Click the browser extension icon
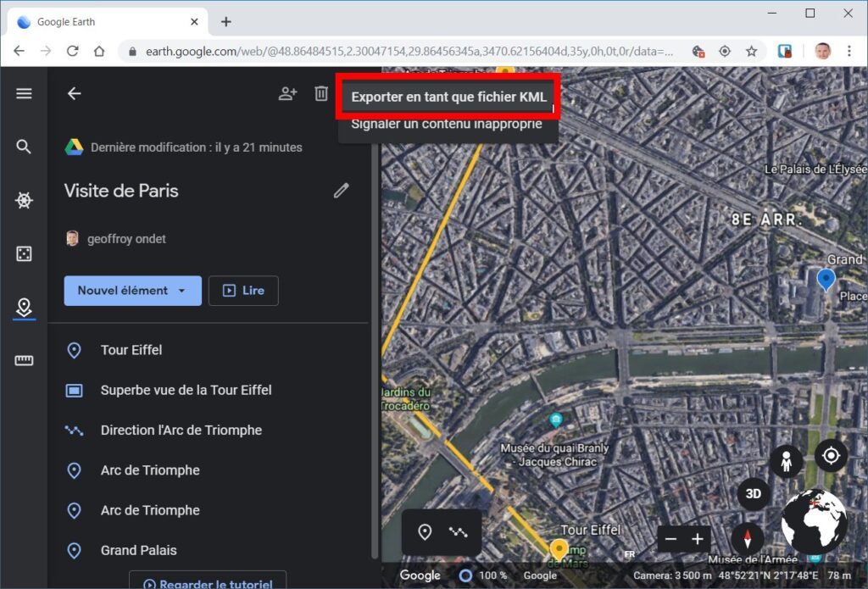Screen dimensions: 868x589 tap(784, 52)
